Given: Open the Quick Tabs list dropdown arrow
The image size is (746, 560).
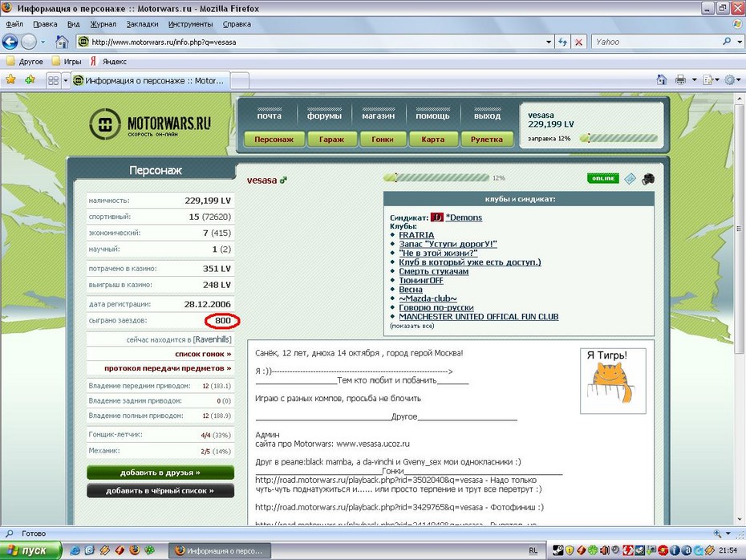Looking at the screenshot, I should point(66,80).
